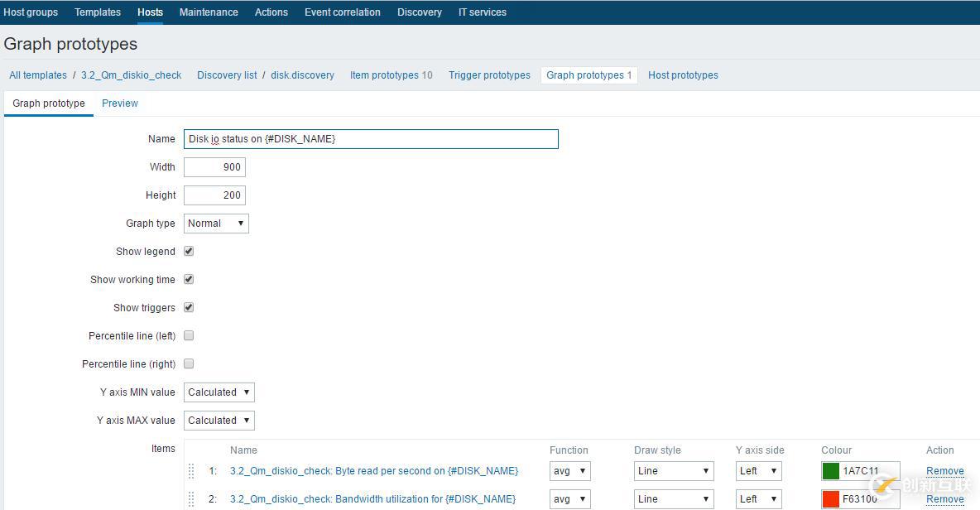This screenshot has height=510, width=980.
Task: Open the Graph type dropdown
Action: (x=216, y=224)
